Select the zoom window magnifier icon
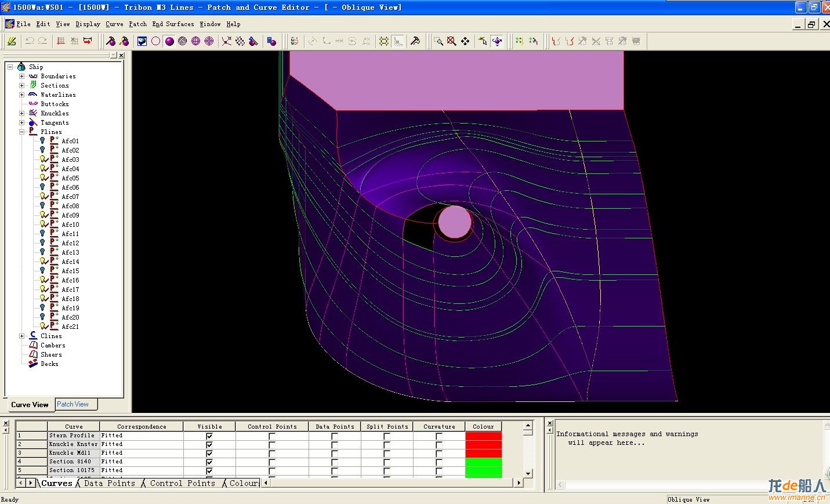Screen dimensions: 830x504 click(438, 41)
